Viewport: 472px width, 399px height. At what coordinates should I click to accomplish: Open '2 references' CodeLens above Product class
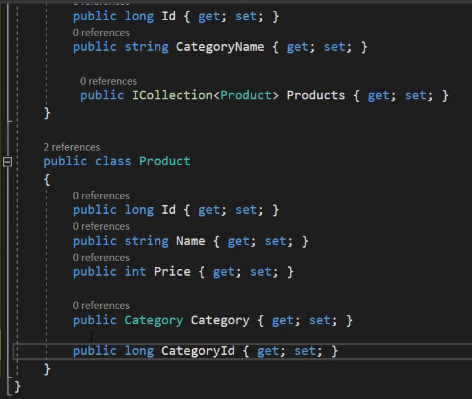point(72,147)
